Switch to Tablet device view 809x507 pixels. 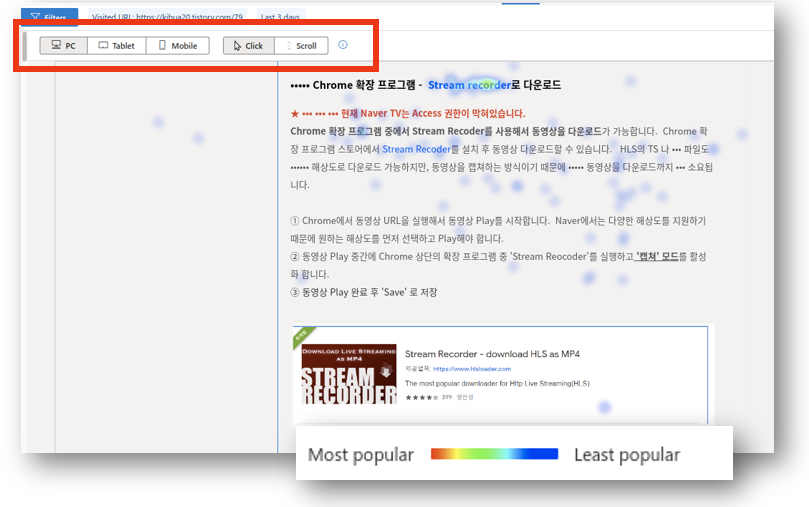(x=117, y=45)
